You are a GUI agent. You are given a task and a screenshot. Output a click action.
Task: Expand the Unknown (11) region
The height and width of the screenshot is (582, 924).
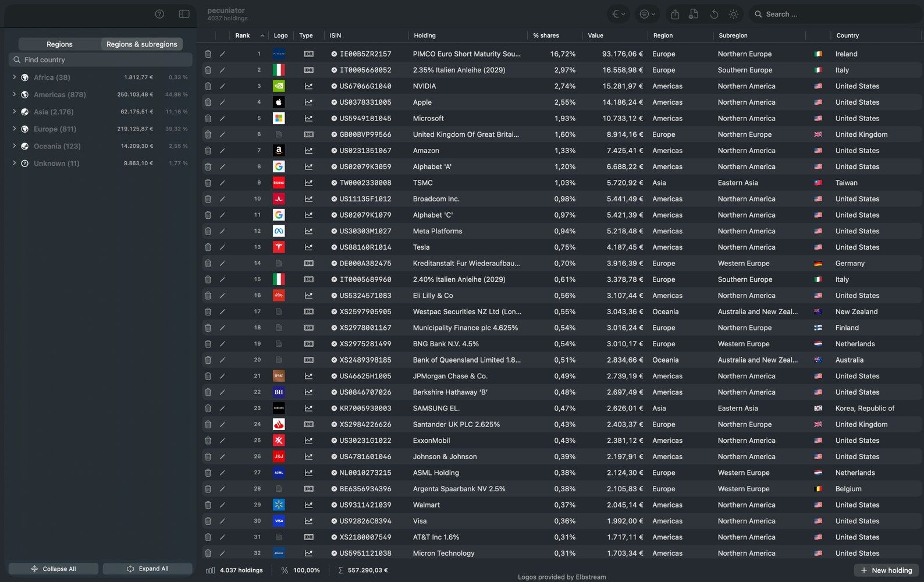14,163
